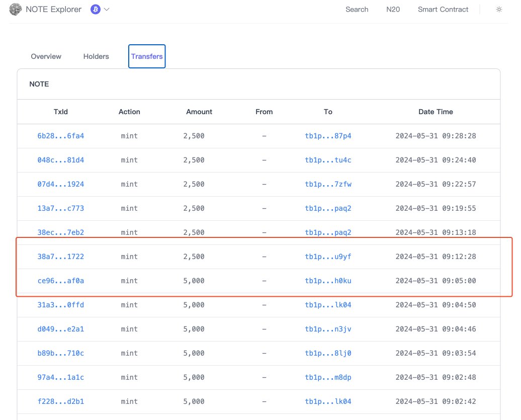Screen dimensions: 521x420
Task: Open address tb1p...tu4c
Action: tap(328, 160)
